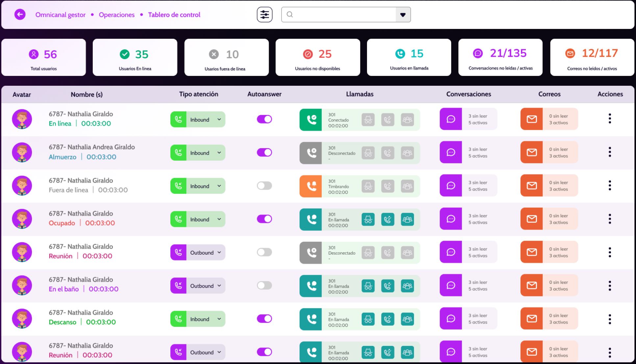This screenshot has height=364, width=636.
Task: Select Correos no leídos / activos card
Action: [592, 57]
